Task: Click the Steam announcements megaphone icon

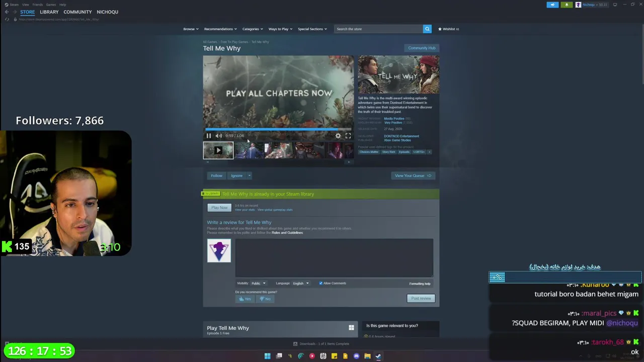Action: click(x=552, y=5)
